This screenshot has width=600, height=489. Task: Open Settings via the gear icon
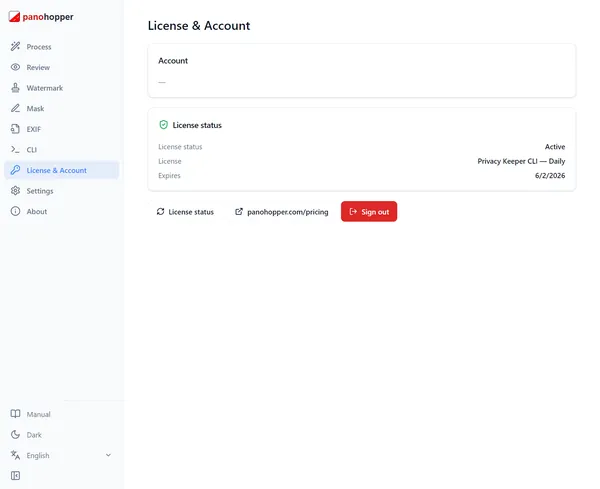click(x=15, y=191)
